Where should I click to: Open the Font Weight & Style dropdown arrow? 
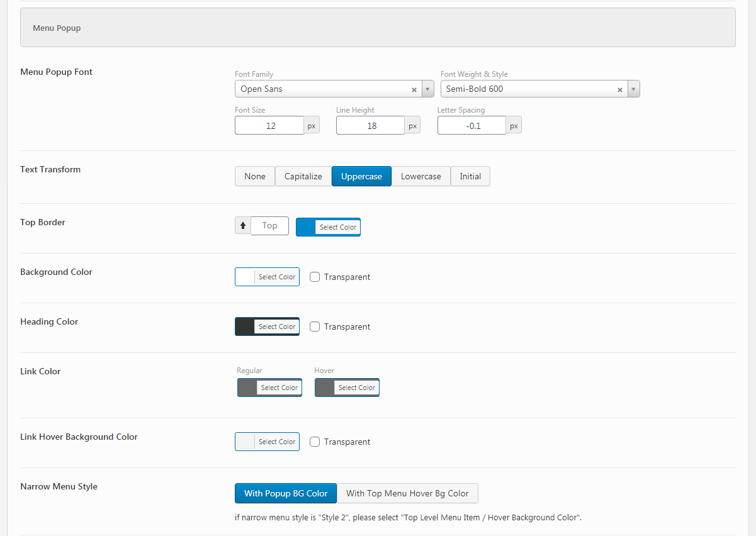(634, 89)
